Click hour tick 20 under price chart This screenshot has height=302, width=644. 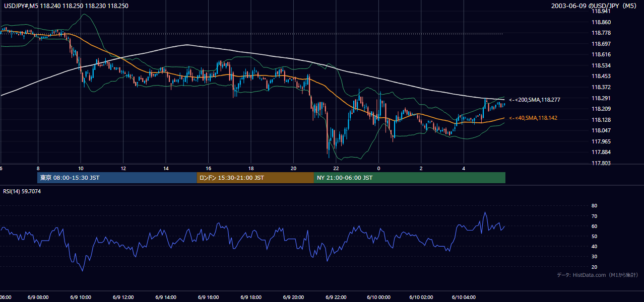point(293,168)
